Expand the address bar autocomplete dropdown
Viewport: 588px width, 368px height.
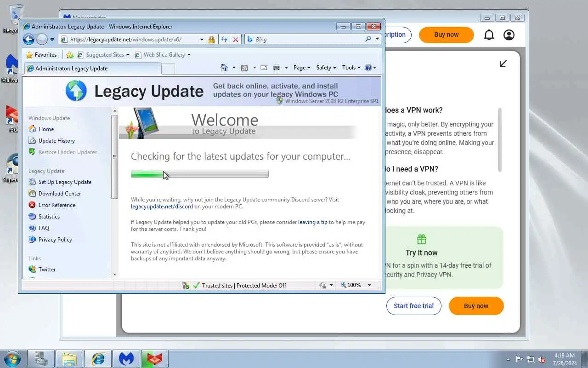click(202, 40)
